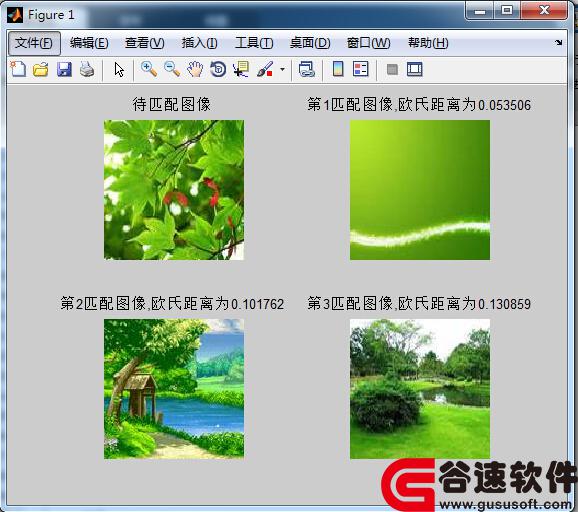Screen dimensions: 578x512
Task: Click the New Figure toolbar icon
Action: pyautogui.click(x=18, y=69)
